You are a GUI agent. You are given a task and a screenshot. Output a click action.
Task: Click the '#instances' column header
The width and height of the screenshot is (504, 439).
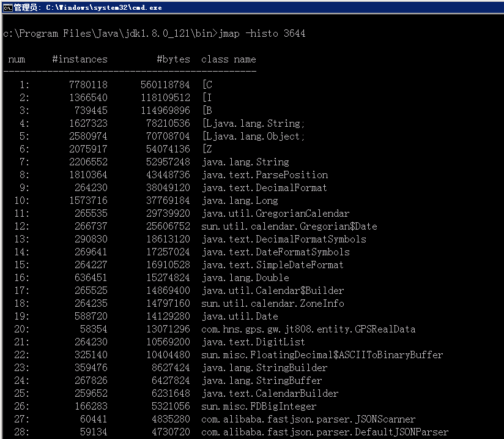[x=80, y=59]
